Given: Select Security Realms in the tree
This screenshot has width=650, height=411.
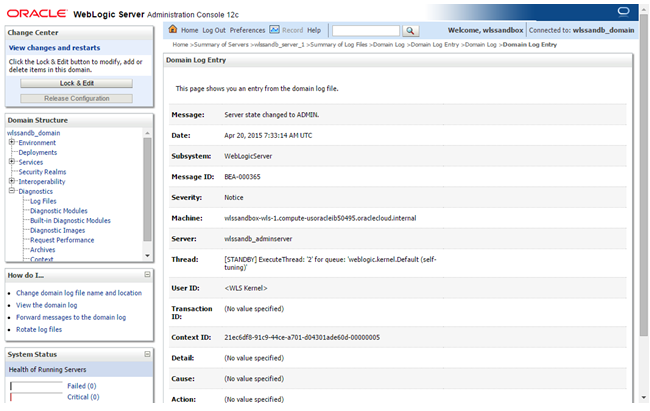Looking at the screenshot, I should pyautogui.click(x=42, y=172).
